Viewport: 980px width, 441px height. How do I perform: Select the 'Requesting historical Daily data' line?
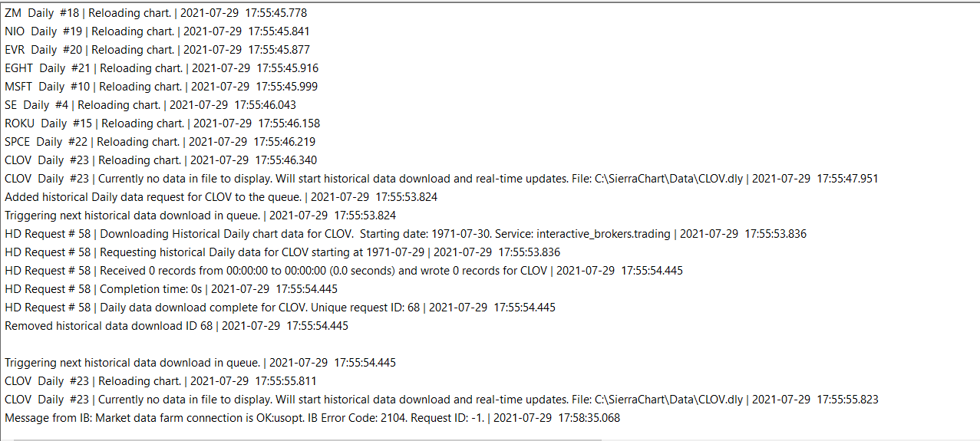point(282,252)
